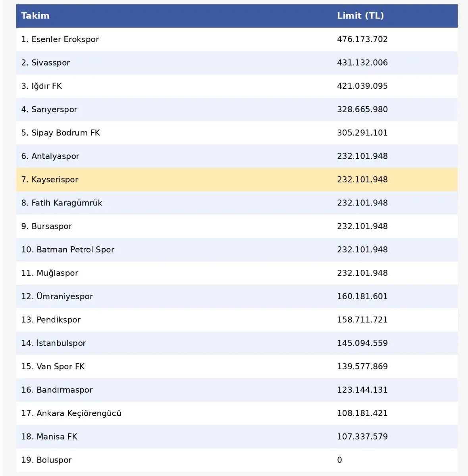
Task: Select team 6. Antalyaspor
Action: pyautogui.click(x=50, y=156)
